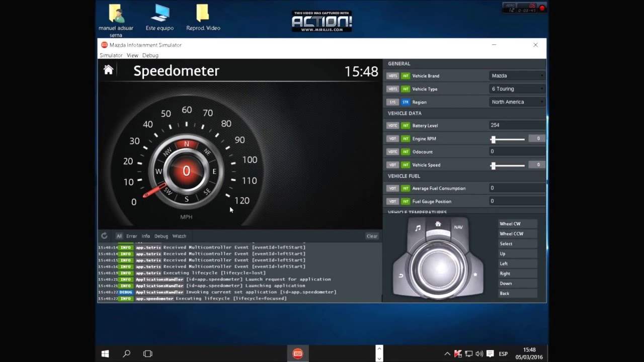Click the speedometer gauge center reading 0
Screen dimensions: 644x362
[x=186, y=171]
